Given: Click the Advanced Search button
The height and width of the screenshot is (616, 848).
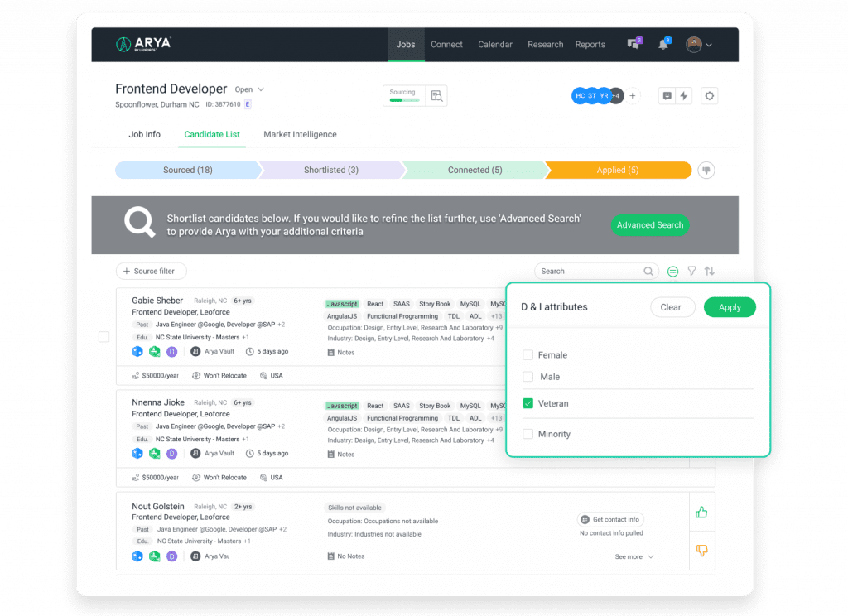Looking at the screenshot, I should pyautogui.click(x=650, y=225).
